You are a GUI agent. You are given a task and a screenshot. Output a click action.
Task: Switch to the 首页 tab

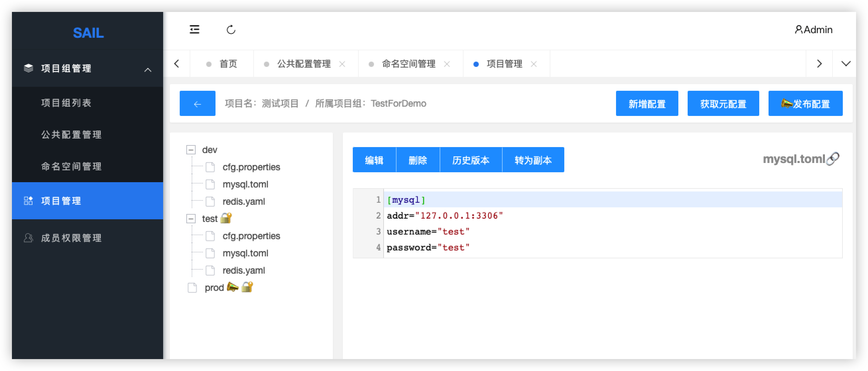point(228,63)
